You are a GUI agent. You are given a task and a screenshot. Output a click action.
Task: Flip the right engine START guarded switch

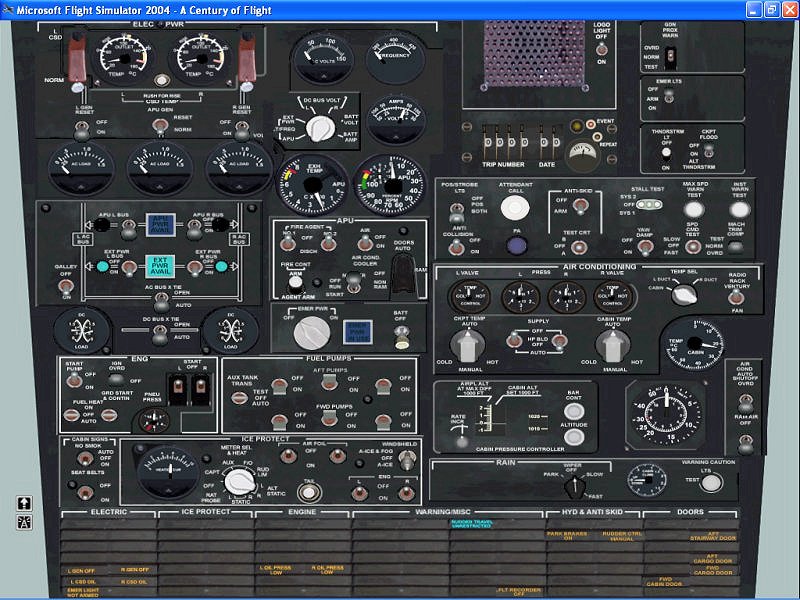(x=201, y=389)
